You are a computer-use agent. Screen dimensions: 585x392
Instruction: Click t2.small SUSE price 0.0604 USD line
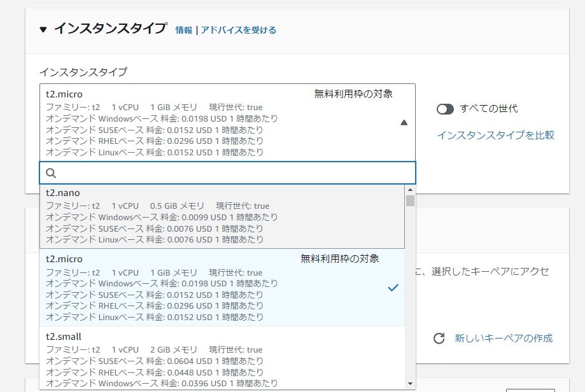[x=155, y=361]
